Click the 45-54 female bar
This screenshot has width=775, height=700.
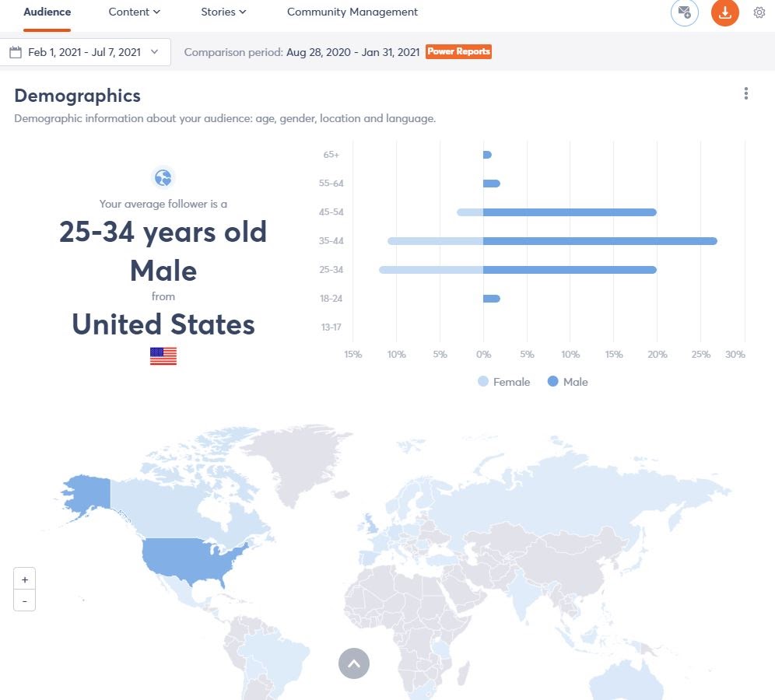(470, 212)
